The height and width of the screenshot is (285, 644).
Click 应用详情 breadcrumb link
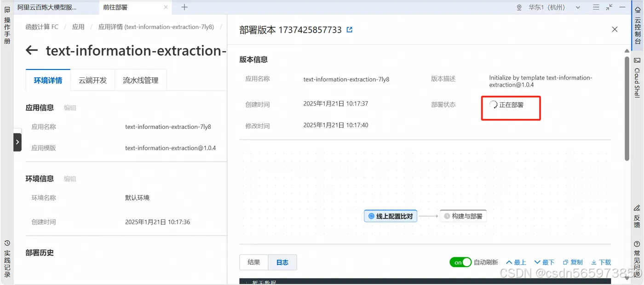pos(156,27)
